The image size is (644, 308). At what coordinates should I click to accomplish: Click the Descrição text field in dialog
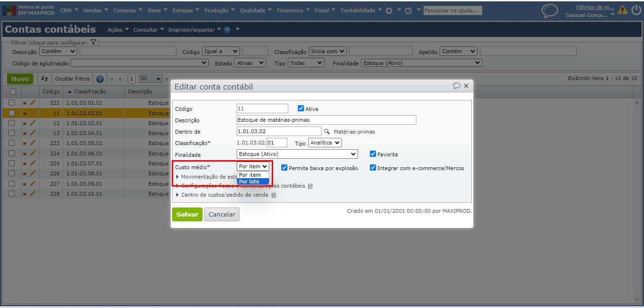pyautogui.click(x=326, y=120)
